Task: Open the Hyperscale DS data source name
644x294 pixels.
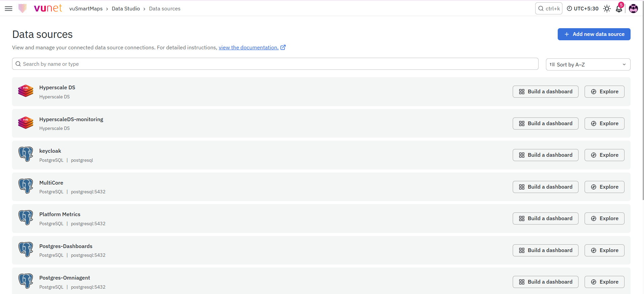Action: coord(57,87)
